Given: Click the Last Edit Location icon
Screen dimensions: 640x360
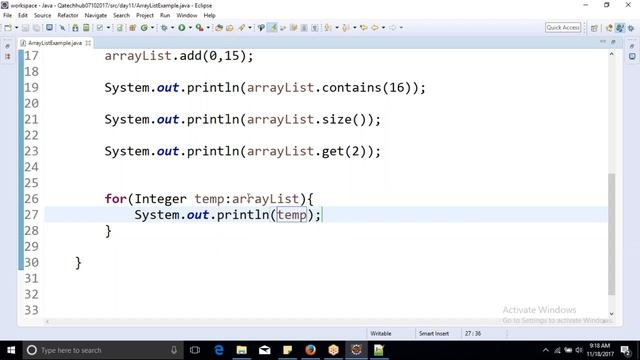Looking at the screenshot, I should [x=364, y=28].
